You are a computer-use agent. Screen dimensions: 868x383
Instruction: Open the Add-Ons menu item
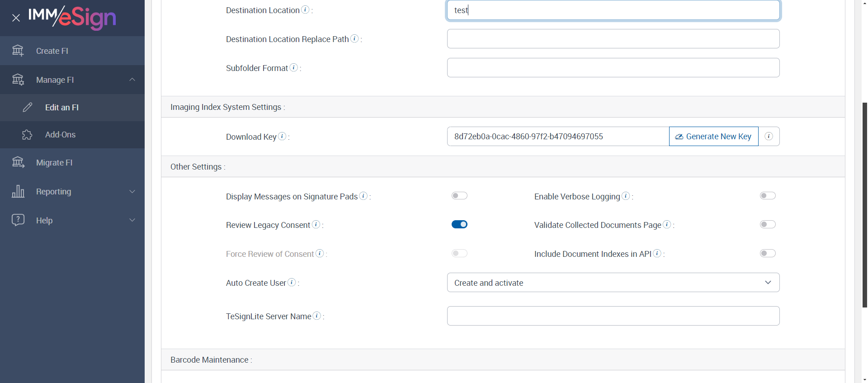tap(60, 135)
